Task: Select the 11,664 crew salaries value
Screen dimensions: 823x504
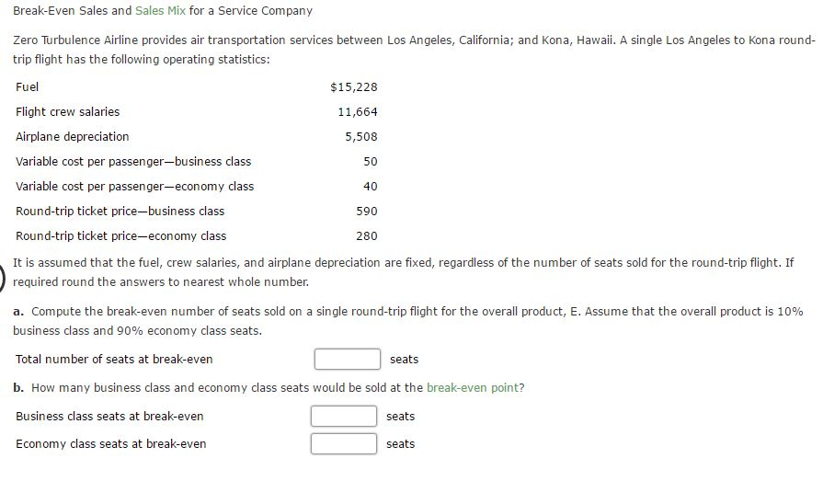Action: 357,112
